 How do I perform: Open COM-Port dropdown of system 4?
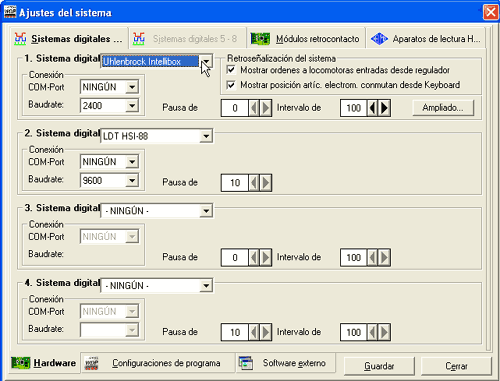(132, 312)
